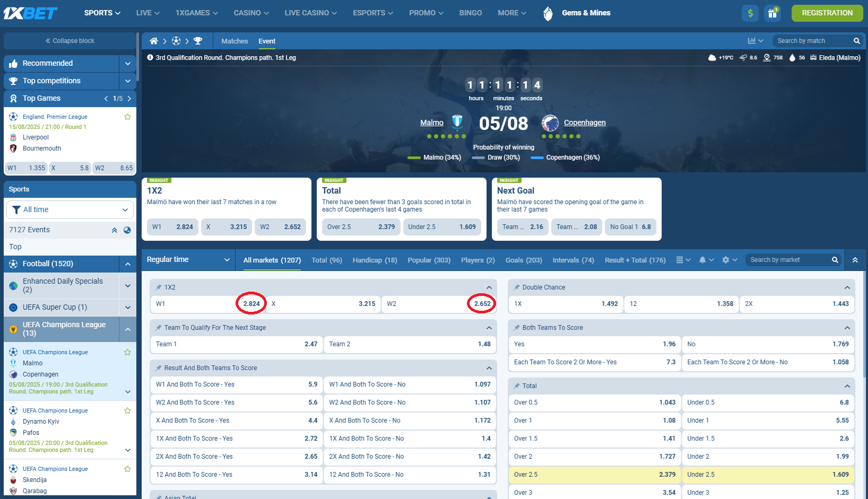Collapse the Double Chance market block
This screenshot has width=868, height=499.
[x=847, y=287]
